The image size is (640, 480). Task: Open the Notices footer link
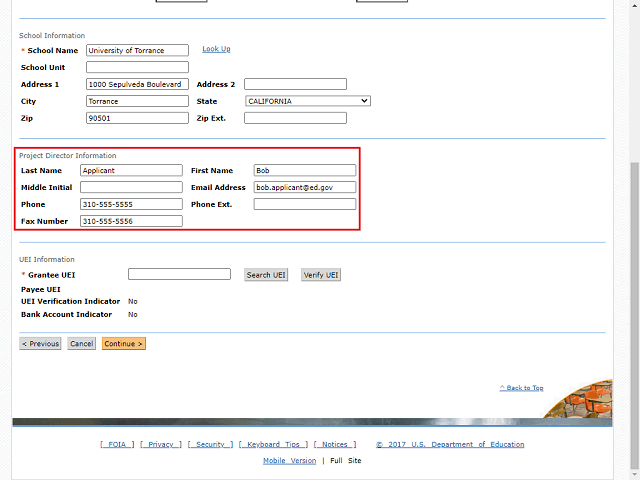335,444
